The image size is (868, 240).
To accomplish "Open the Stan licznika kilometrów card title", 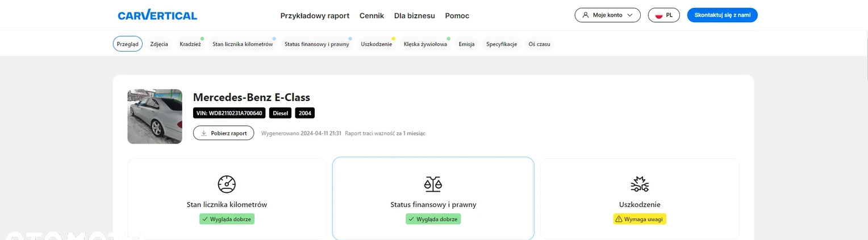I will click(227, 204).
